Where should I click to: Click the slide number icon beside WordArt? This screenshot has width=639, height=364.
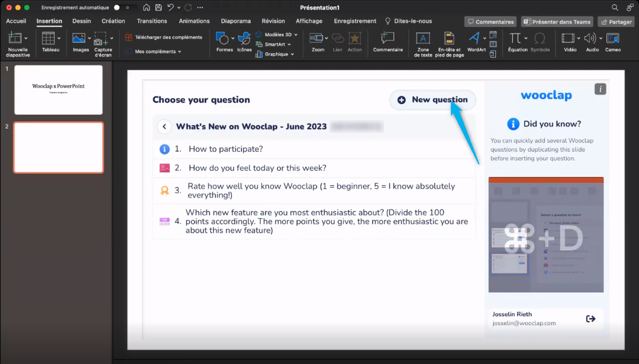(x=493, y=44)
